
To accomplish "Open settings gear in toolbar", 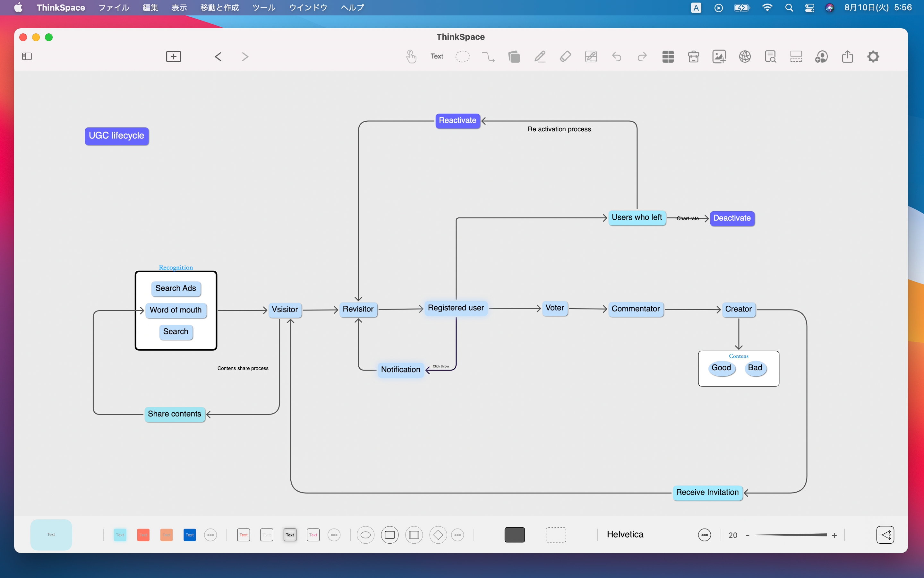I will 873,57.
